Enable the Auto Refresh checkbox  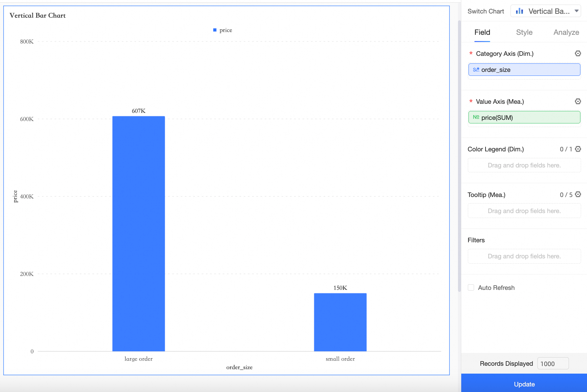pos(471,288)
